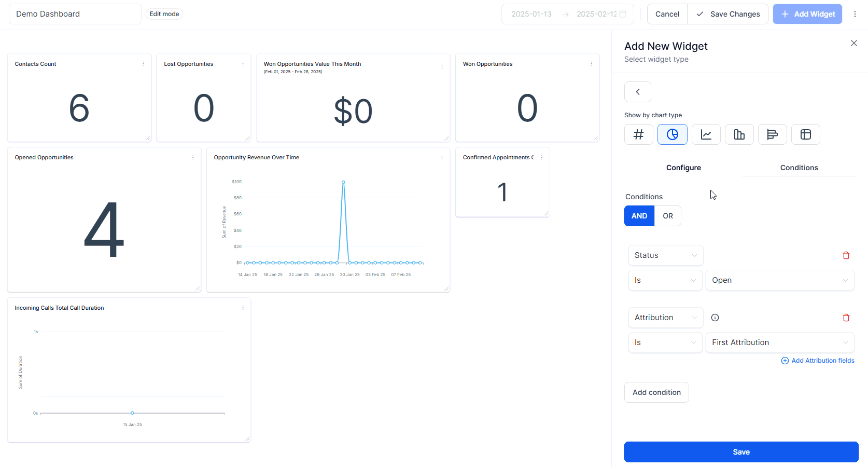Open the dashboard more options kebab menu

pos(855,14)
